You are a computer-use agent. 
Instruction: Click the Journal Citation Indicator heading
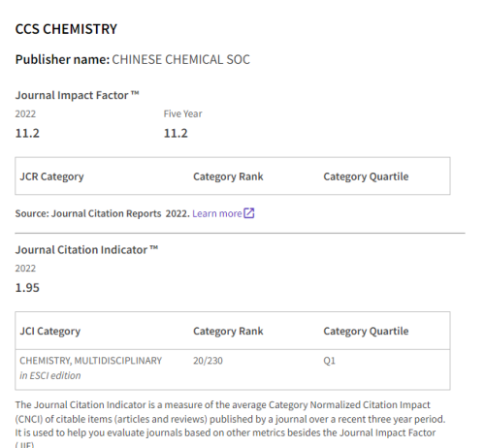pos(86,250)
